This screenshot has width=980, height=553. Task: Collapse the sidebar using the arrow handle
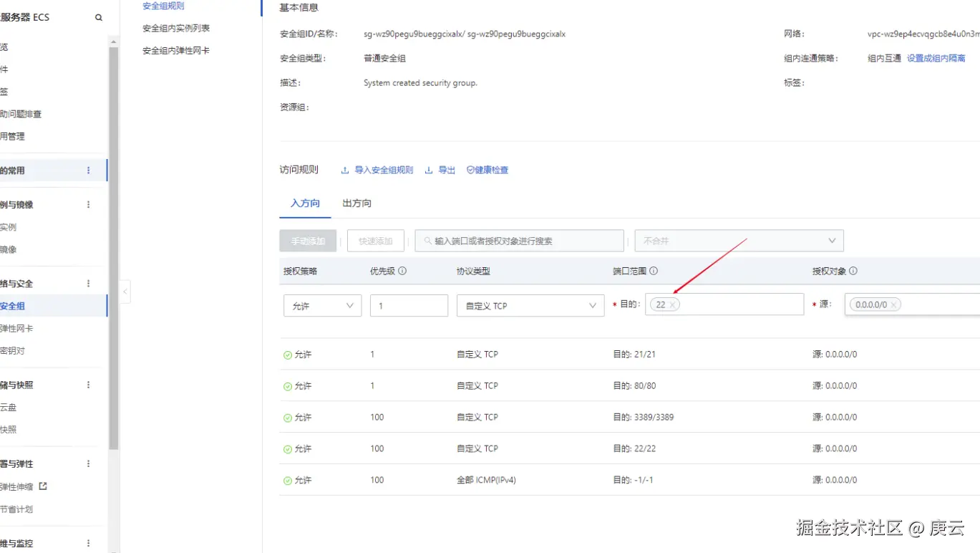click(x=125, y=292)
